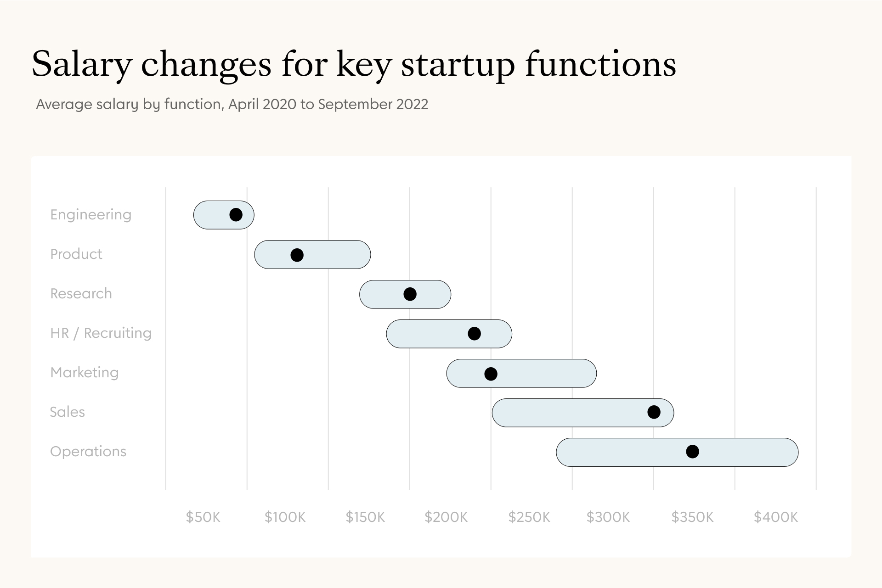Click the $400K axis label
882x588 pixels.
776,517
